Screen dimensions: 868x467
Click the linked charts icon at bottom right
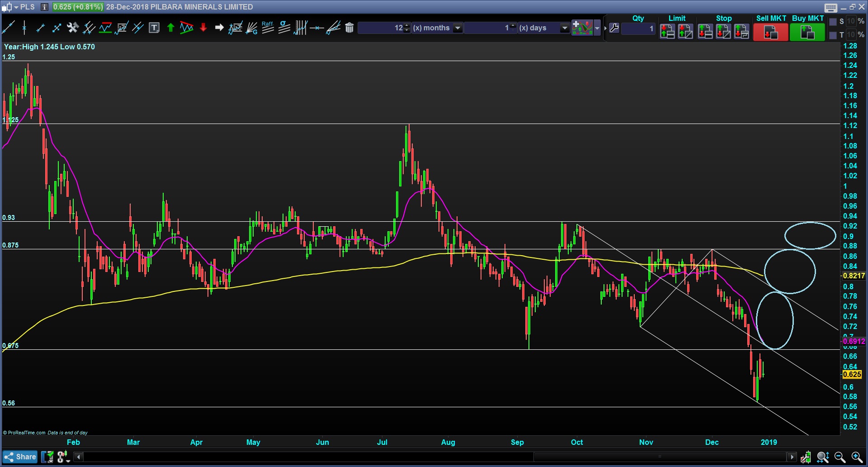coord(806,457)
